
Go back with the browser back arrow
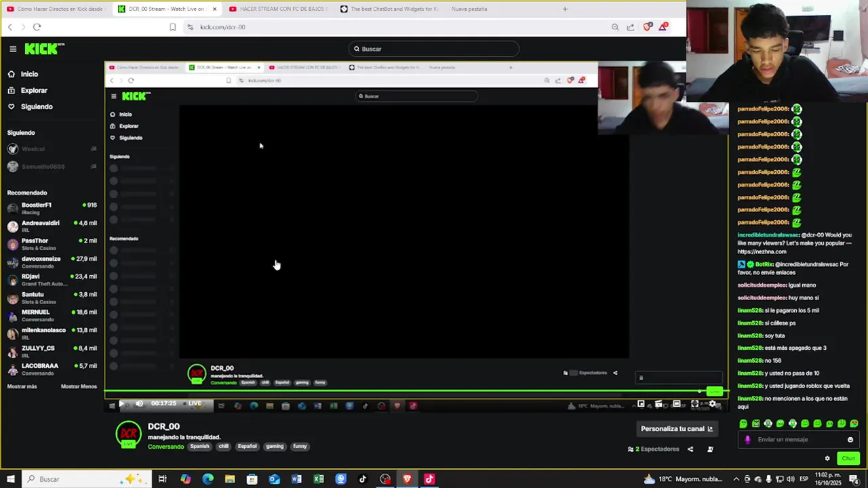(x=10, y=27)
